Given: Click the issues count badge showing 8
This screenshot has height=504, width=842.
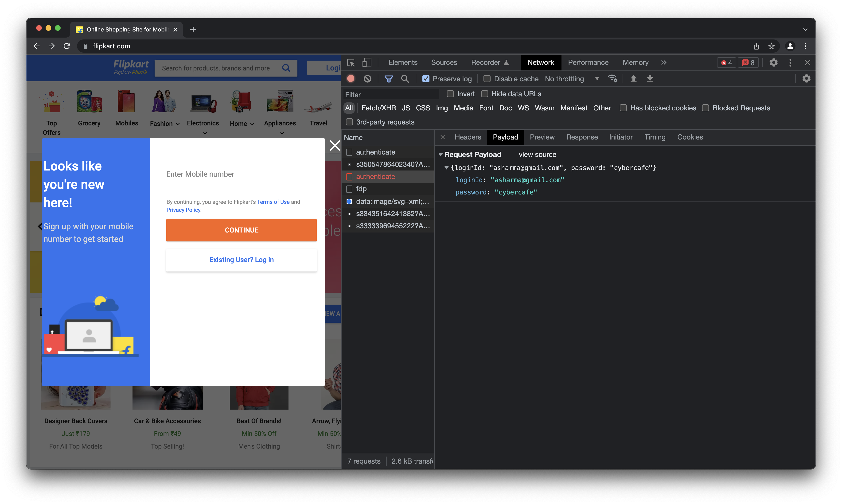Looking at the screenshot, I should [x=748, y=62].
